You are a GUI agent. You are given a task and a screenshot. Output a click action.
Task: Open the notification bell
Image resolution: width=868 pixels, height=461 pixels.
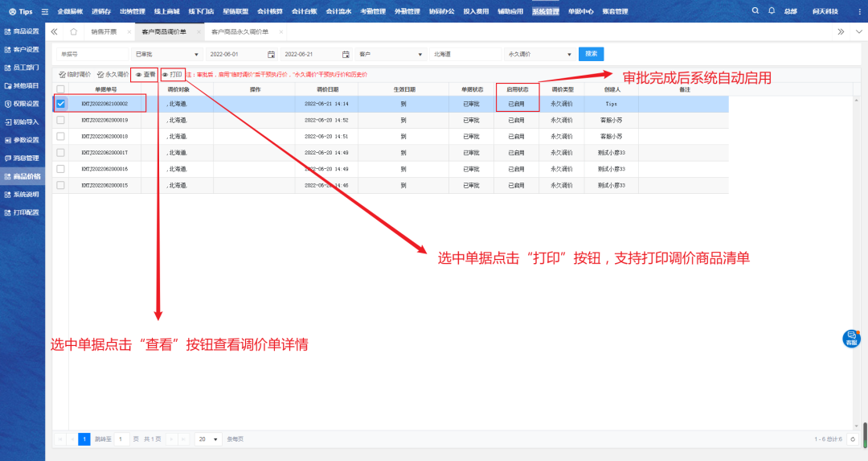click(x=772, y=11)
